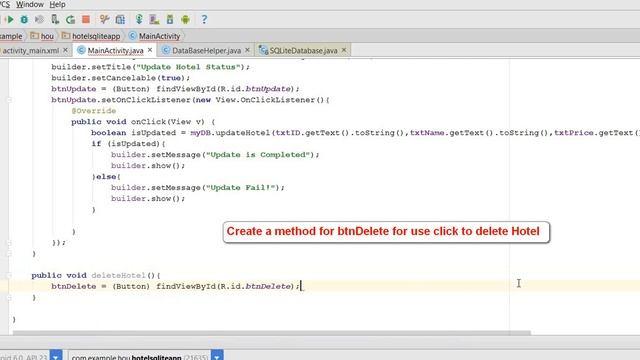Viewport: 640px width, 360px height.
Task: Click the greyed-out run with coverage icon
Action: [39, 20]
